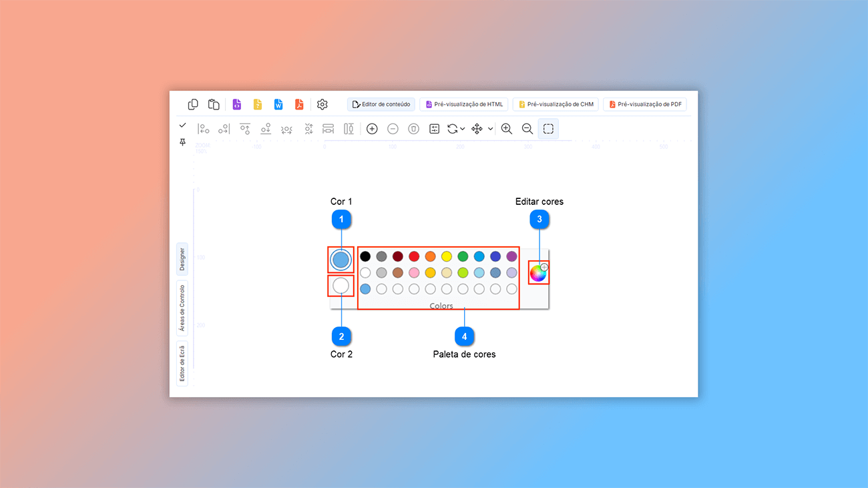Screen dimensions: 868x488
Task: Activate the rectangular selection tool icon
Action: [x=548, y=128]
